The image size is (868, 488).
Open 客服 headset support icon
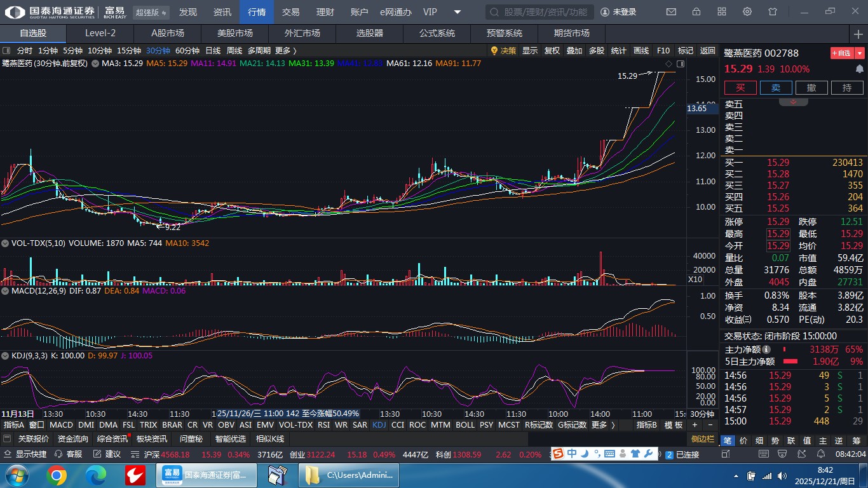pyautogui.click(x=59, y=454)
